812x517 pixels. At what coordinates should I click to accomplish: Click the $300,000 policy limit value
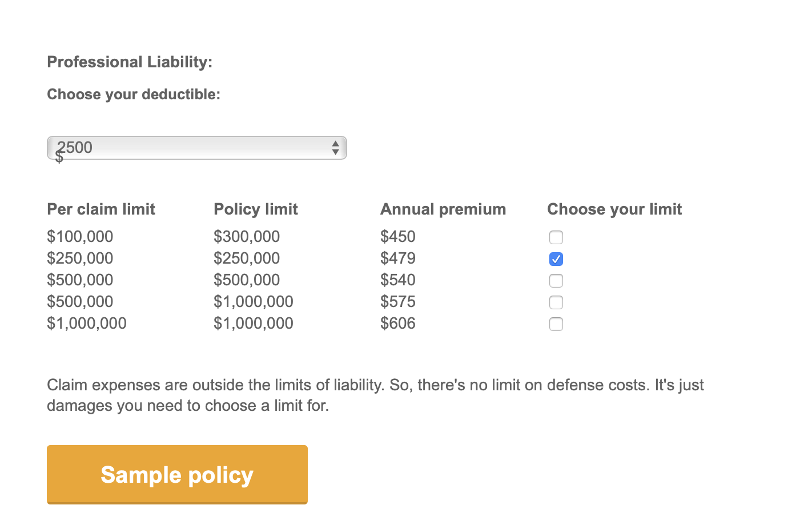(x=247, y=236)
